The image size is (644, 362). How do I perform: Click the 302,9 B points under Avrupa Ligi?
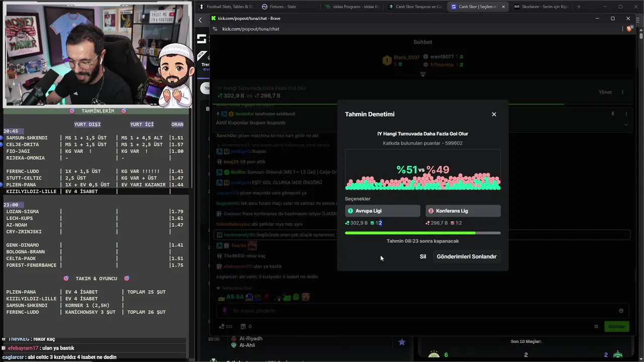click(356, 223)
